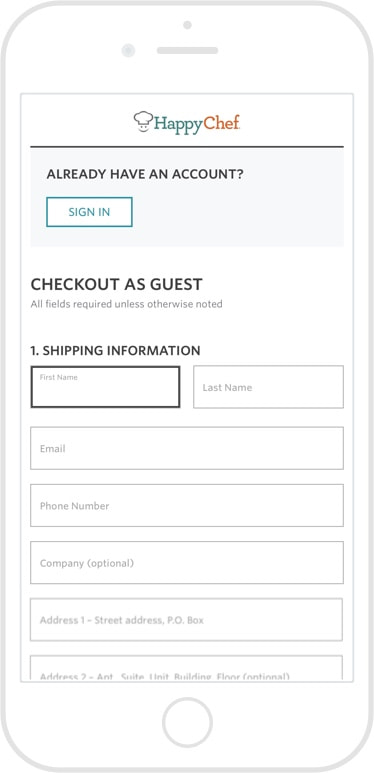Screen dimensions: 374x773
Task: Tap the Sign In button
Action: [x=89, y=212]
